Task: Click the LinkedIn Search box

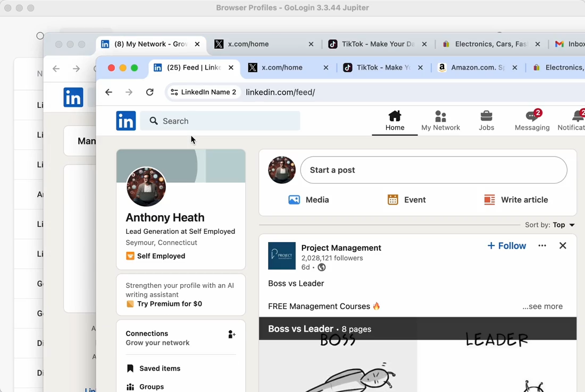Action: click(220, 121)
